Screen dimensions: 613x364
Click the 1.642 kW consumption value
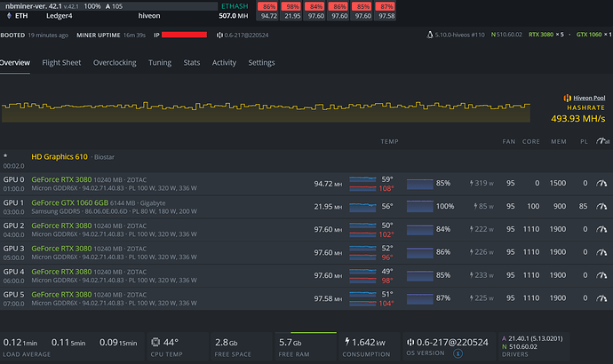[x=369, y=343]
